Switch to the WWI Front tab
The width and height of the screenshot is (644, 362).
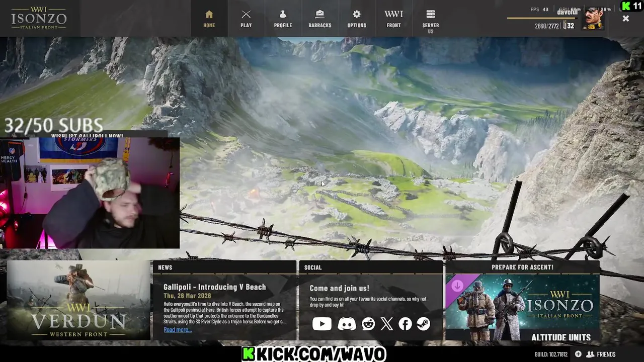(x=393, y=19)
